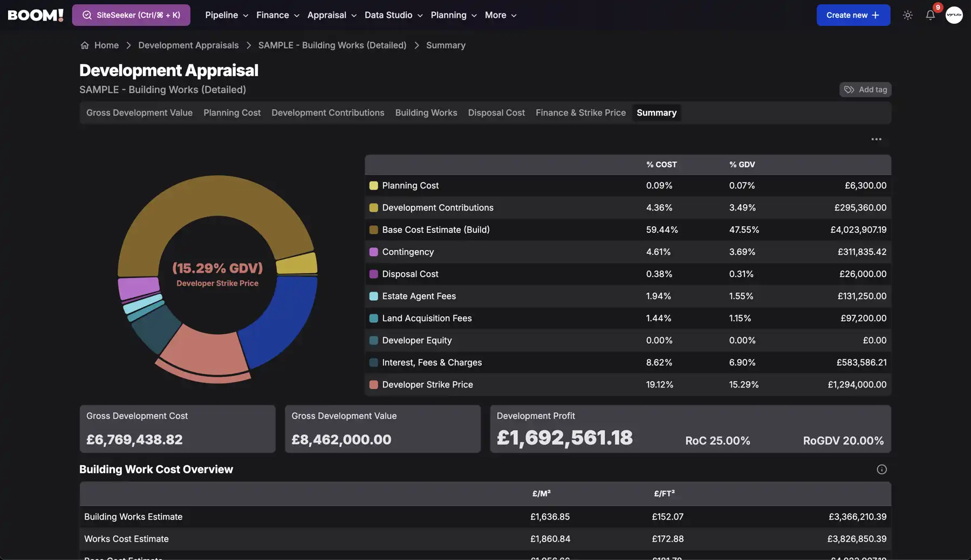Click Estate Agent Fees legend swatch
Image resolution: width=971 pixels, height=560 pixels.
click(x=373, y=296)
